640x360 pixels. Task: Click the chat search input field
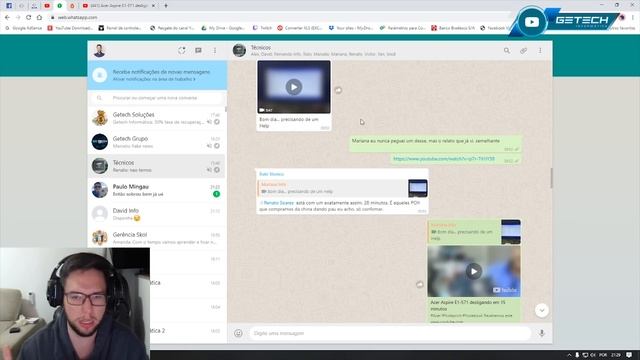pyautogui.click(x=157, y=98)
